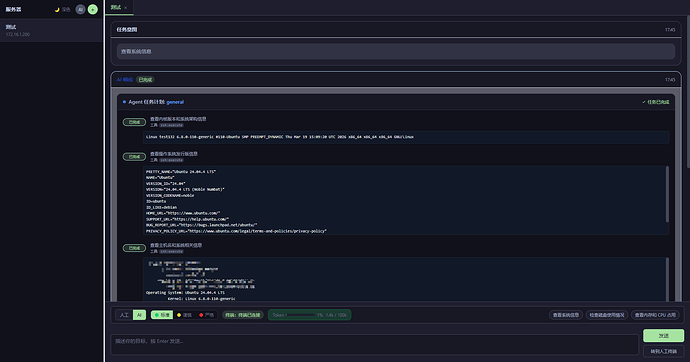690x362 pixels.
Task: Click the HOME_URL ubuntu.com output line
Action: pyautogui.click(x=183, y=213)
